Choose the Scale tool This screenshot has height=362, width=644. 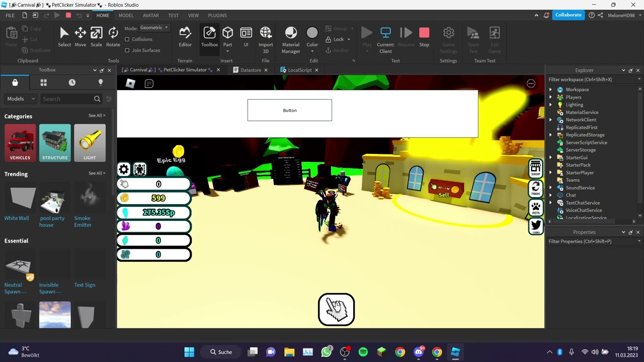coord(97,37)
